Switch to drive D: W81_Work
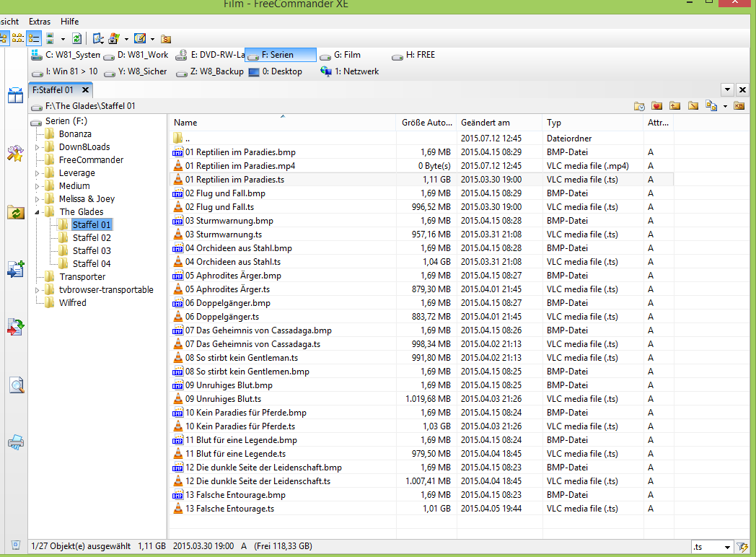This screenshot has height=557, width=756. pyautogui.click(x=136, y=55)
